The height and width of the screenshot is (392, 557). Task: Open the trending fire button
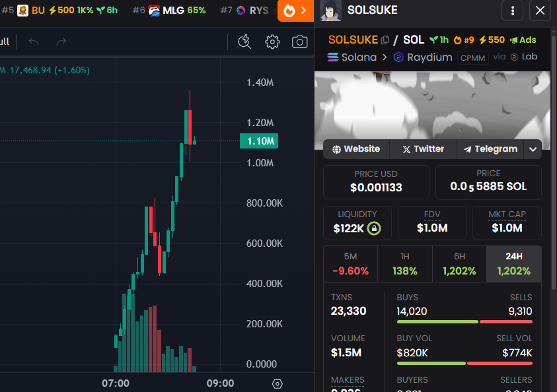295,11
